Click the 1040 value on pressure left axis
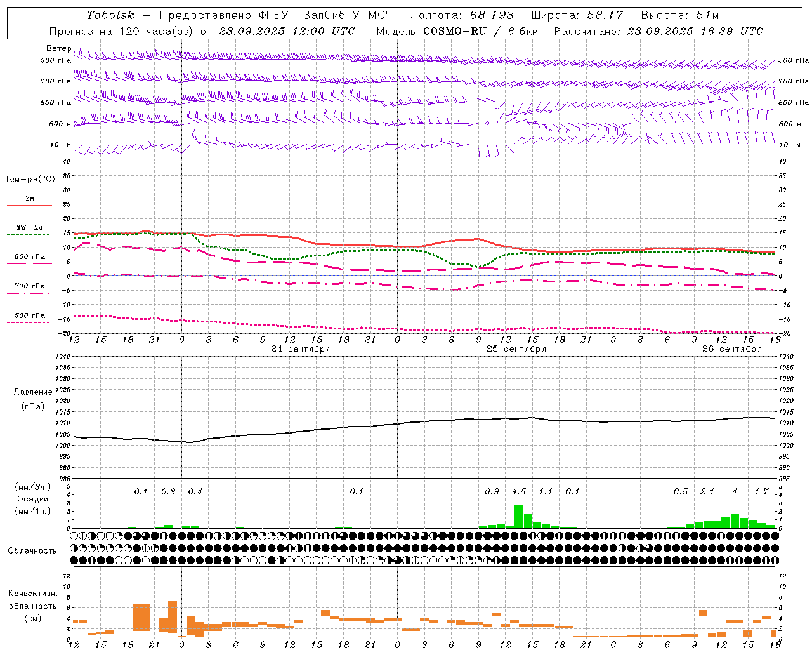 tap(62, 356)
